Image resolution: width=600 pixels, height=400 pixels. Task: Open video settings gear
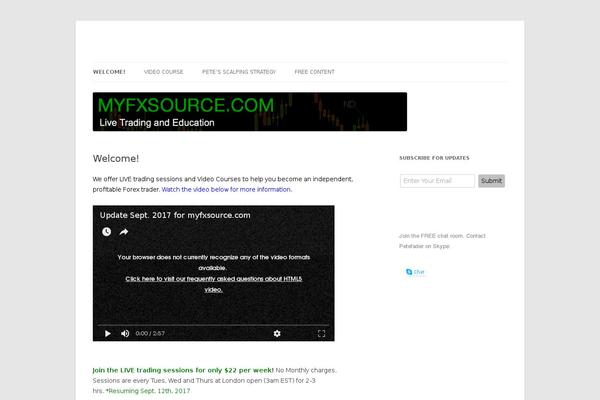coord(277,334)
